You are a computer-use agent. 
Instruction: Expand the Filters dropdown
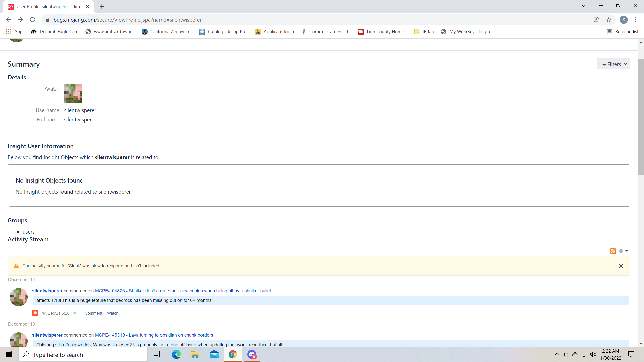(x=613, y=64)
